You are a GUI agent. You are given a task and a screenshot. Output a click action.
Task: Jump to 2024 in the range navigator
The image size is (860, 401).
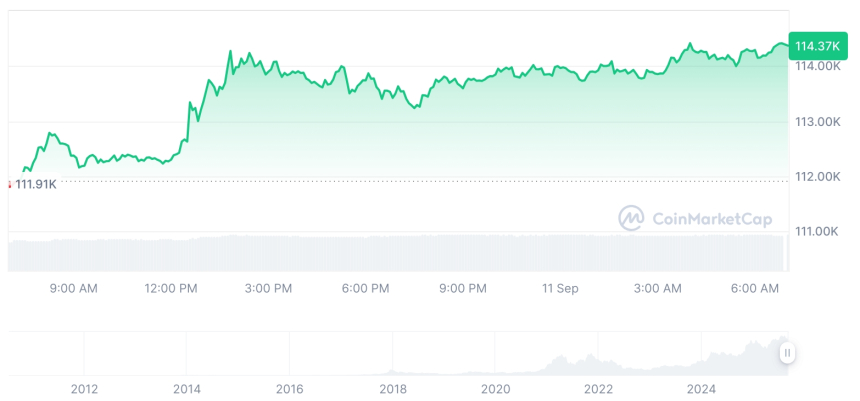702,388
